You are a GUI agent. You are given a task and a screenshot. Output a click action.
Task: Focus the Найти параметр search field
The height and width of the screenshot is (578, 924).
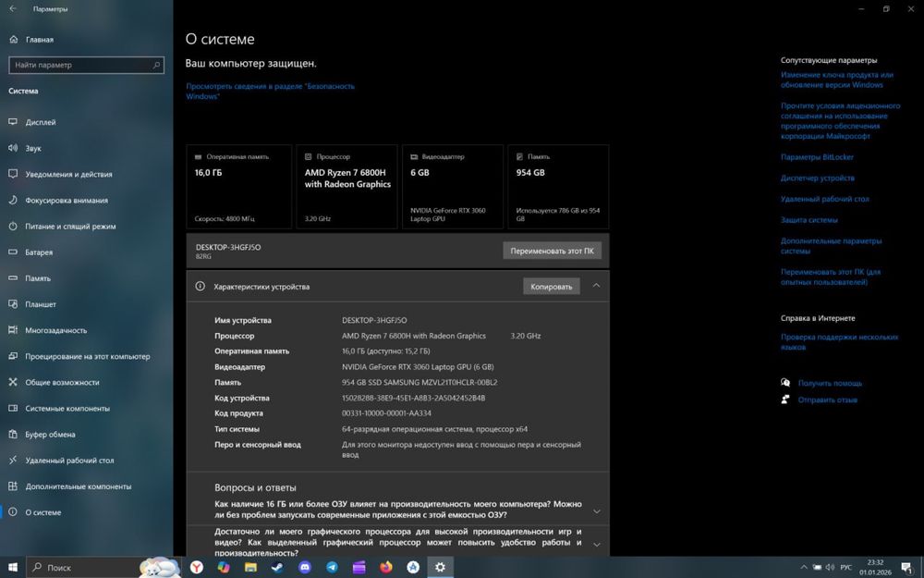coord(86,65)
